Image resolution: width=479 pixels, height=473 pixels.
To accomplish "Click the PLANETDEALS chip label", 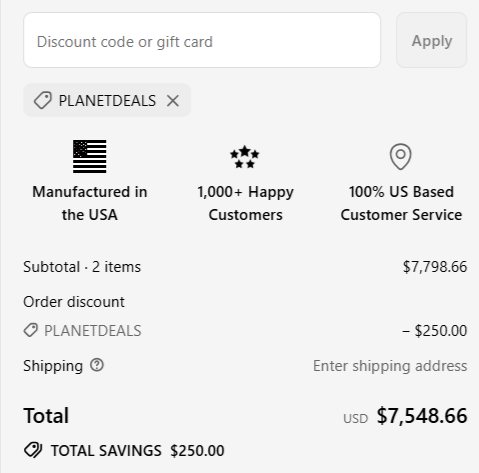I will pos(107,100).
